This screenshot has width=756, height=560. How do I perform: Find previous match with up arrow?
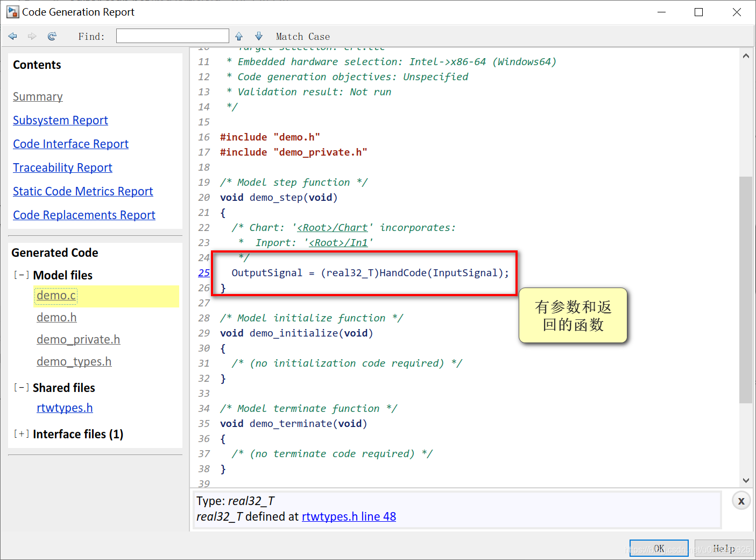(239, 36)
